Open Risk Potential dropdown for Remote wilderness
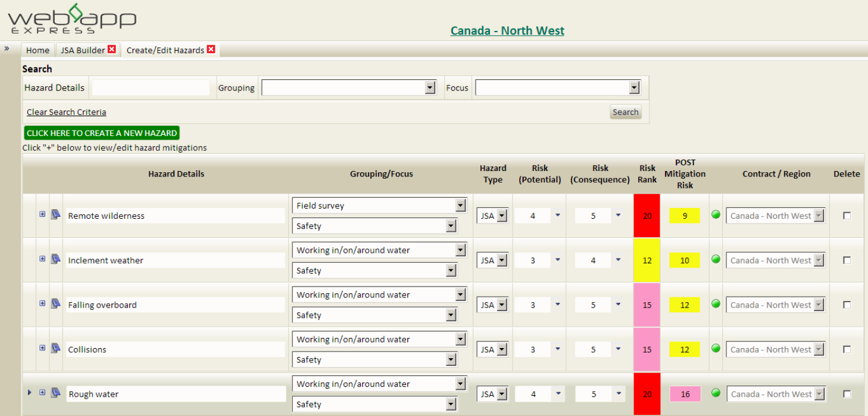 pyautogui.click(x=558, y=215)
